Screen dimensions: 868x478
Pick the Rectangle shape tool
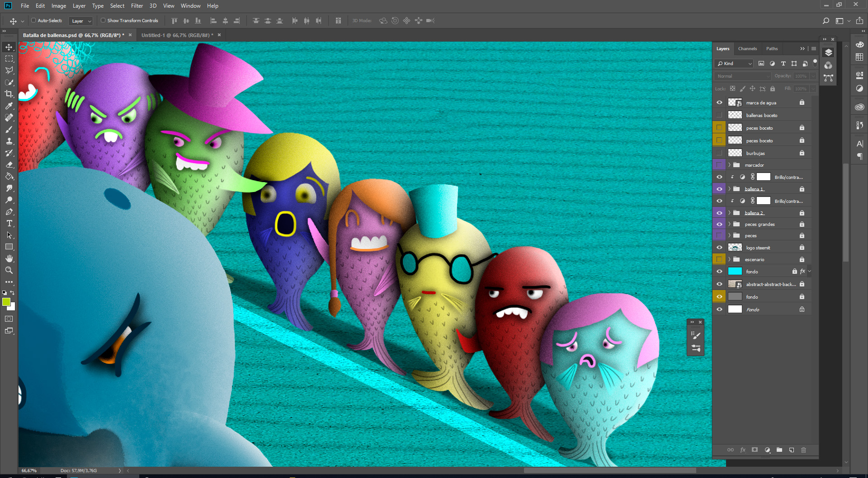click(x=9, y=247)
